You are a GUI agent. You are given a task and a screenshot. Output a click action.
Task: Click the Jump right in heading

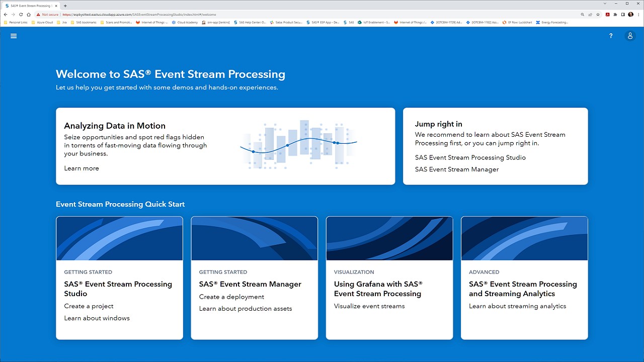[x=439, y=124]
